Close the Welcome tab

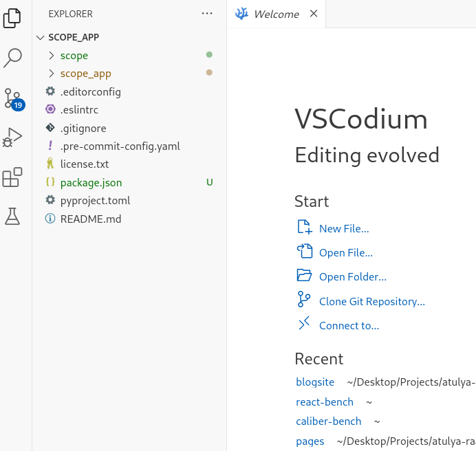pos(314,13)
